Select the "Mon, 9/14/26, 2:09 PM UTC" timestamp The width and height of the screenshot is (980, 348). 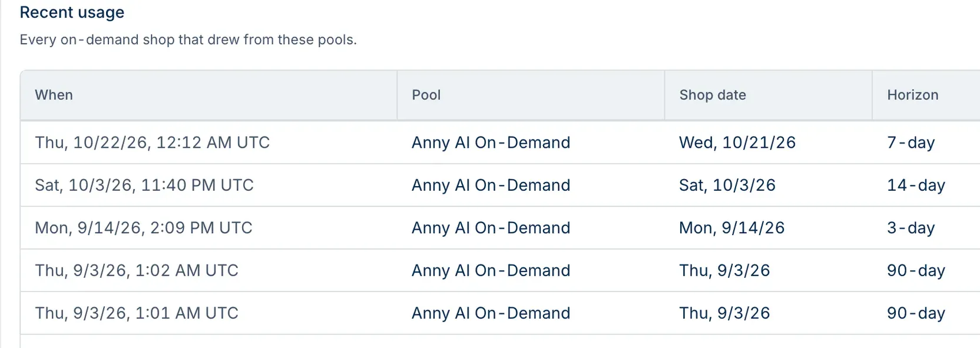tap(144, 228)
